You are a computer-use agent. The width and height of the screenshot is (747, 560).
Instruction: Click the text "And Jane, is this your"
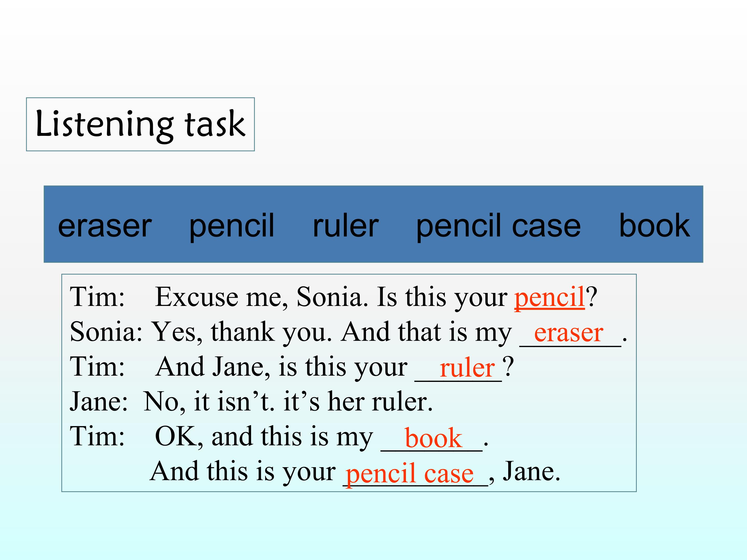tap(281, 367)
